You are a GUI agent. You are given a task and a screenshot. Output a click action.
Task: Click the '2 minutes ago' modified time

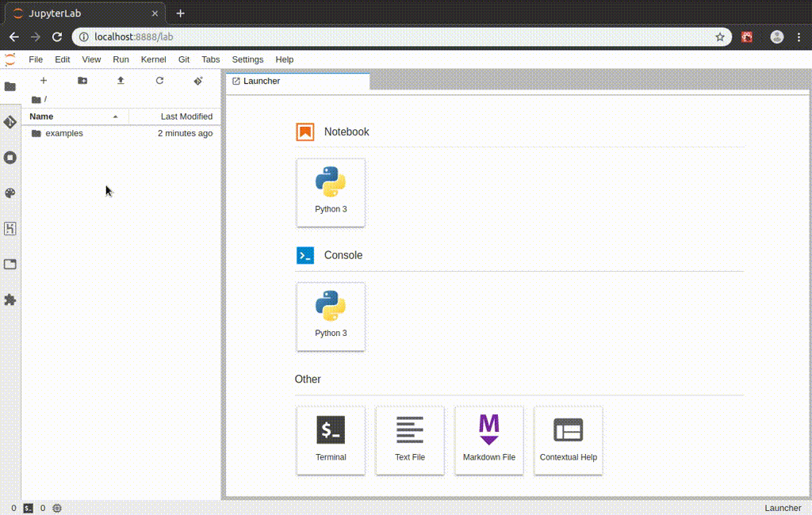click(x=185, y=134)
